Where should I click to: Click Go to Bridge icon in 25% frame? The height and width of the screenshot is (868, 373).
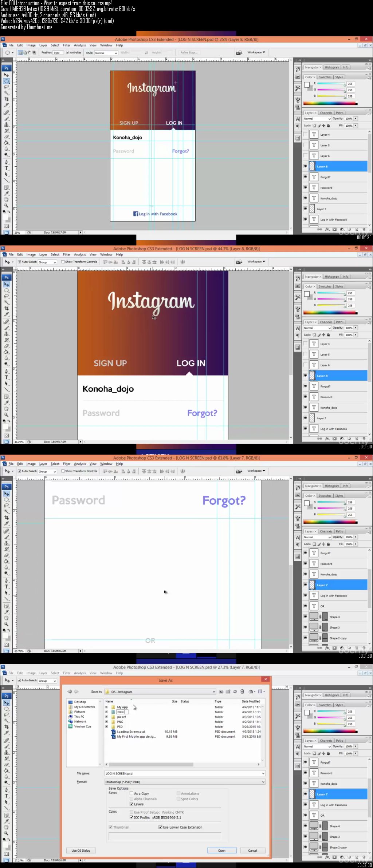pos(239,52)
